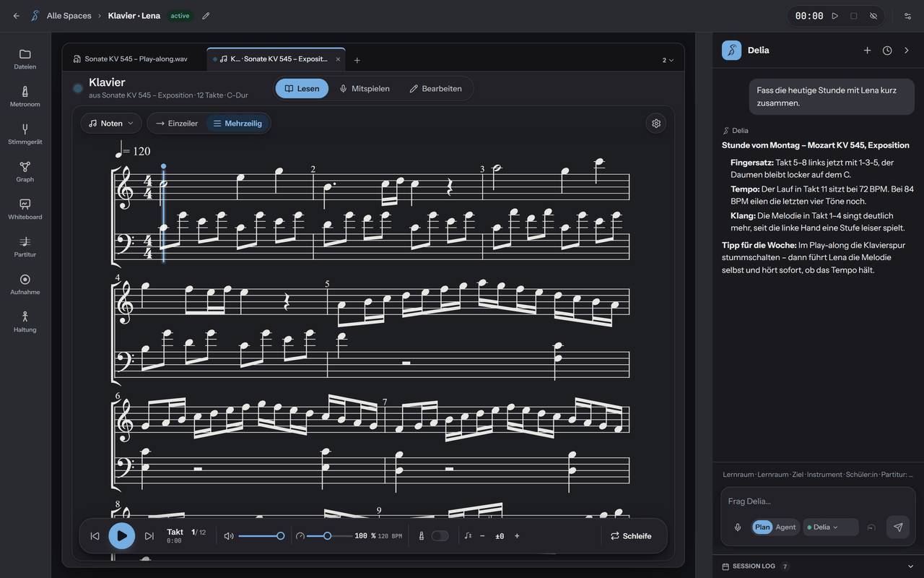Open the Delia chat history clock icon
The width and height of the screenshot is (924, 578).
click(887, 51)
